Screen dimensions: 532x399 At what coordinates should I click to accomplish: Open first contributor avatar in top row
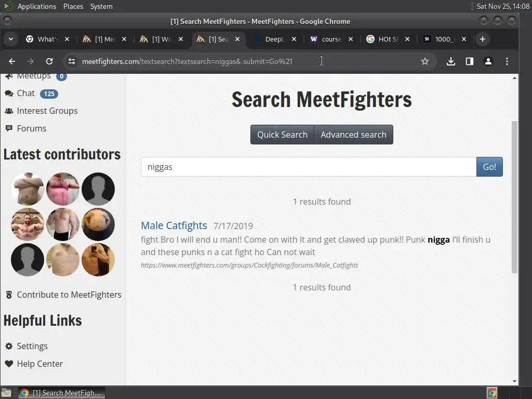[x=28, y=189]
